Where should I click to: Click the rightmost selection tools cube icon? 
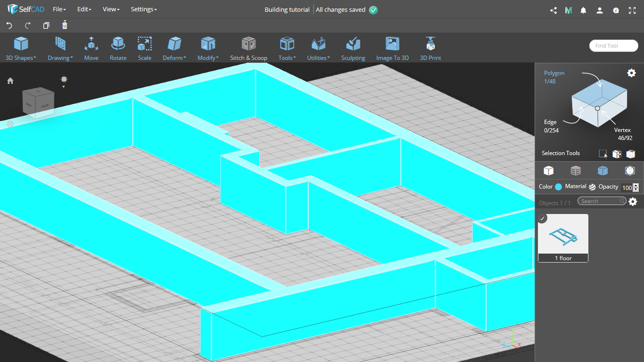(x=631, y=154)
